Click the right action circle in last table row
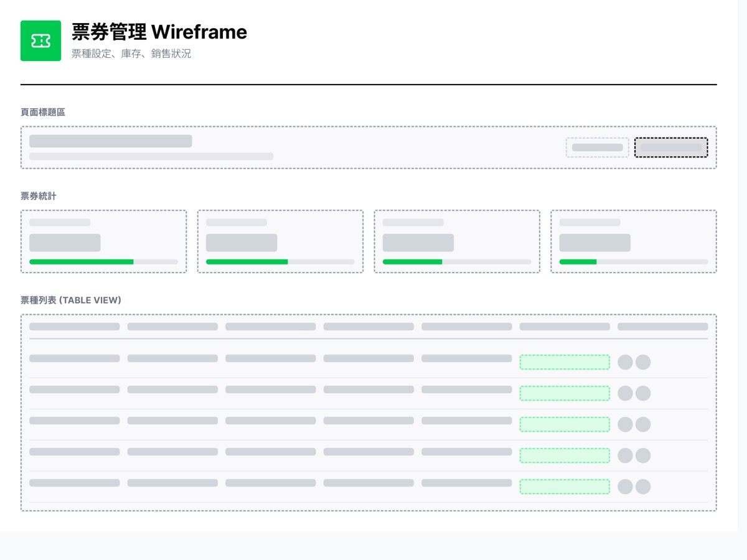Image resolution: width=747 pixels, height=560 pixels. click(643, 487)
